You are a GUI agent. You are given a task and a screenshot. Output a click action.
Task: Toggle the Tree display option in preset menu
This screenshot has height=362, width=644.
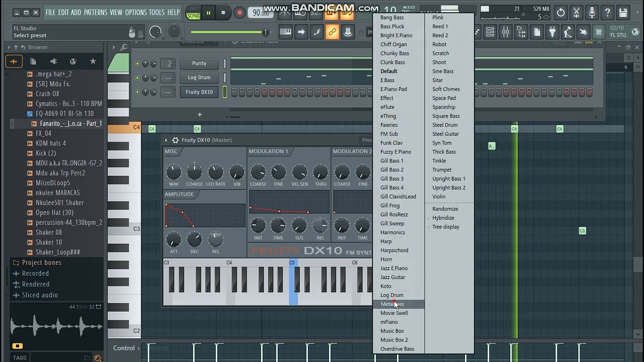(445, 227)
